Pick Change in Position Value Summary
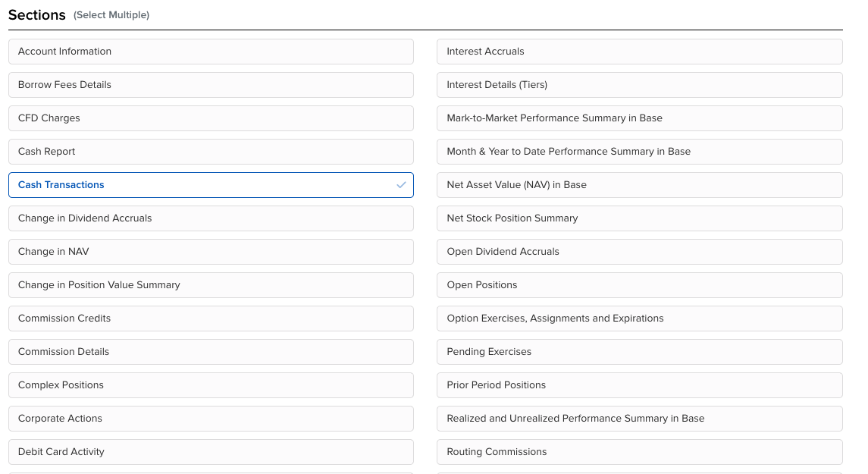Screen dimensions: 868x474 coord(211,285)
